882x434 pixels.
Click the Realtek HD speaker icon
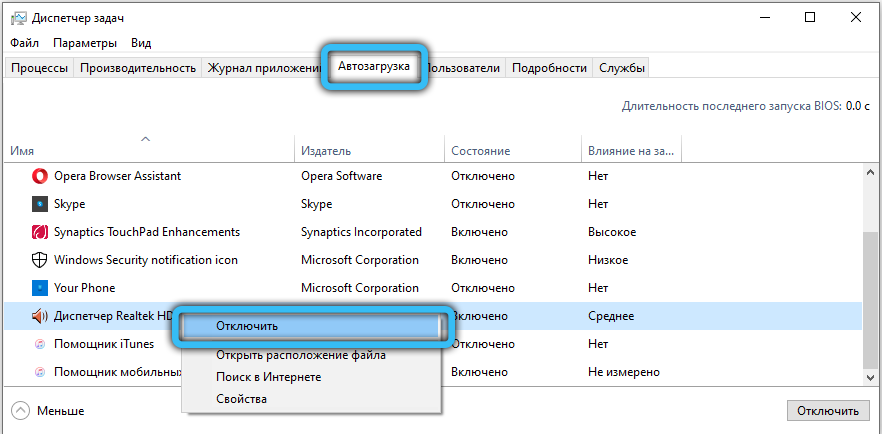click(39, 316)
